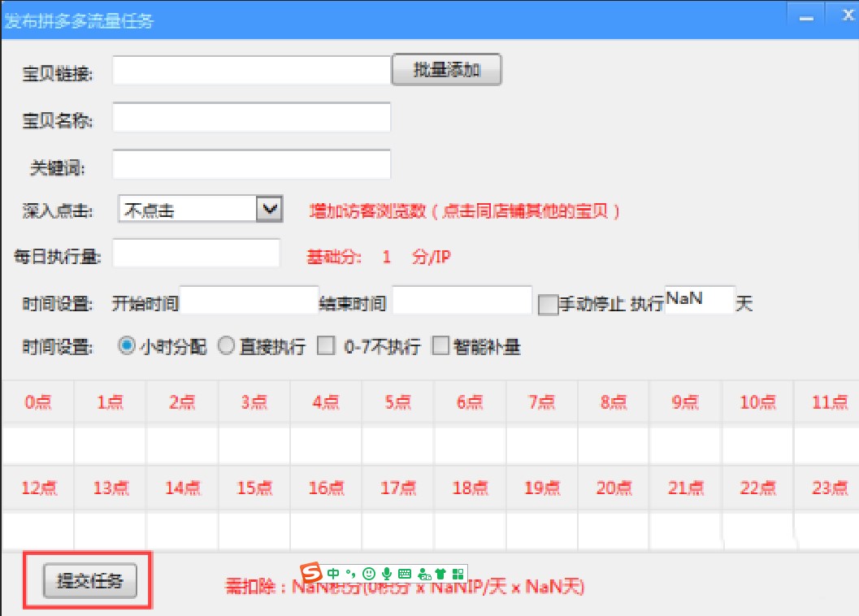Select 小时分配 radio option
The height and width of the screenshot is (616, 859).
click(127, 346)
